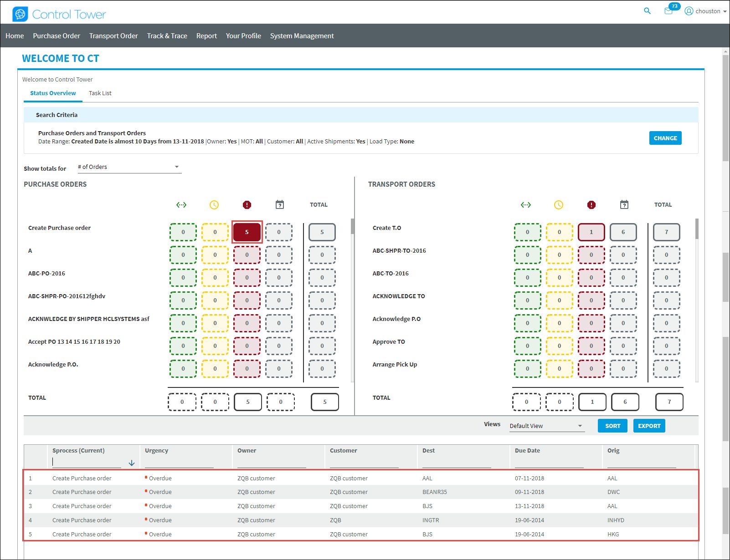Click the green on-track icon in Purchase Orders
The image size is (730, 560).
181,205
